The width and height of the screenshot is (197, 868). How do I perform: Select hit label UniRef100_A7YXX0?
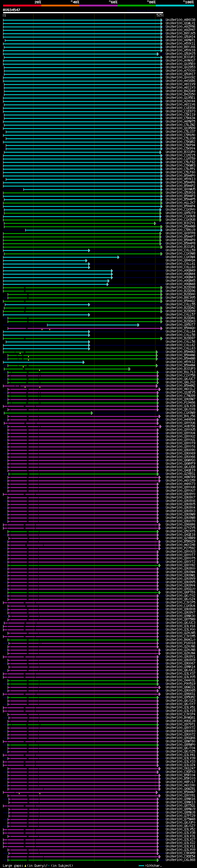click(180, 71)
